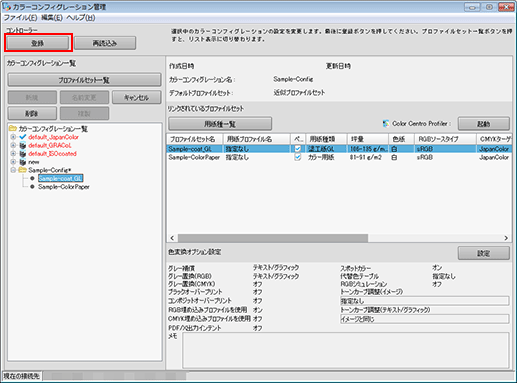Open the 用紙種一覧 paper type list
517x383 pixels.
coord(220,124)
